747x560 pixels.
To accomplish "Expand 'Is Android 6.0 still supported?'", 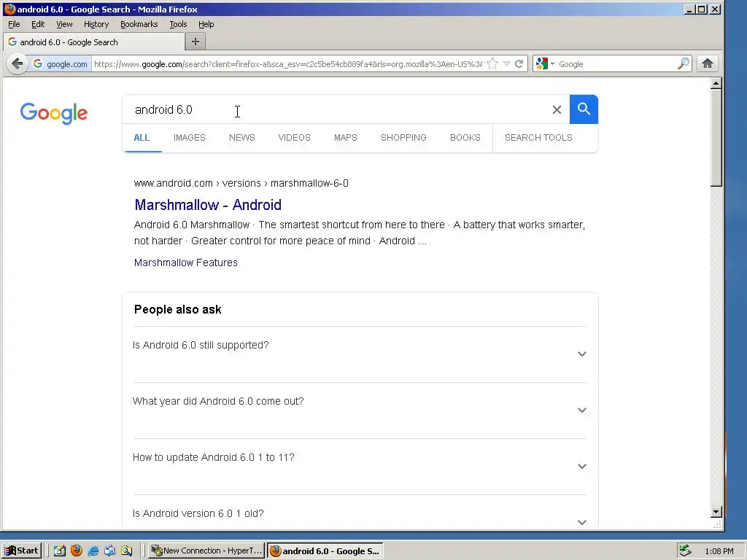I will (360, 354).
